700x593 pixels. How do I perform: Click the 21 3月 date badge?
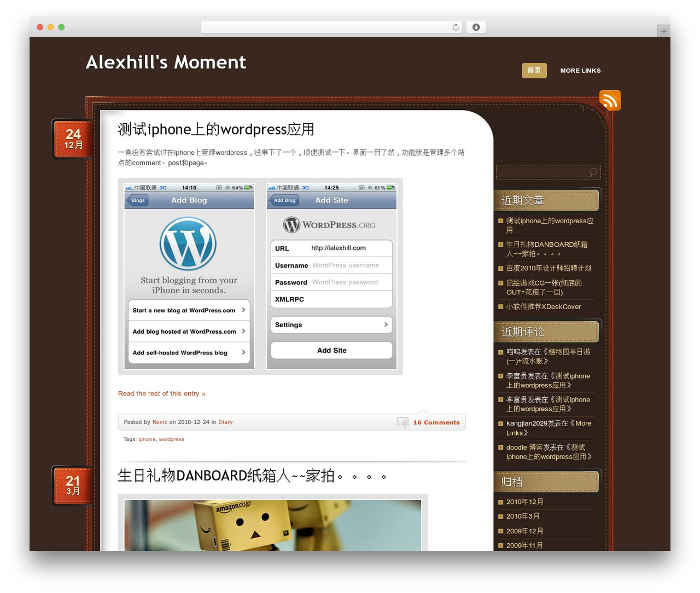73,485
